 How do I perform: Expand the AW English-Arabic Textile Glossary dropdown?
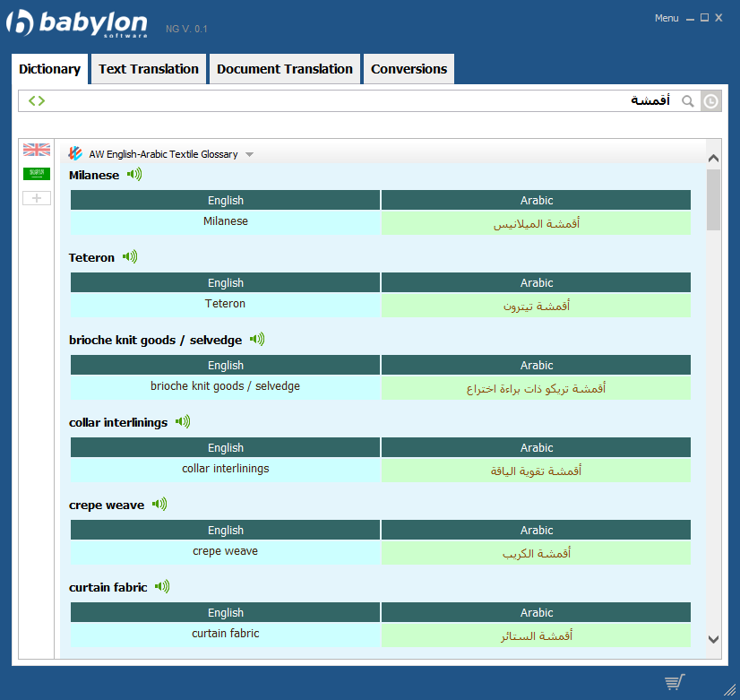(x=250, y=154)
